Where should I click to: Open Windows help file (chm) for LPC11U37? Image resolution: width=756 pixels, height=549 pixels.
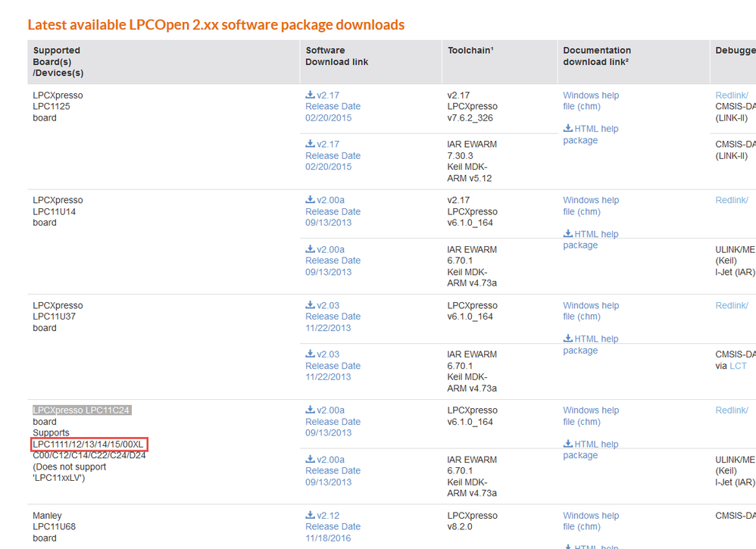coord(590,311)
